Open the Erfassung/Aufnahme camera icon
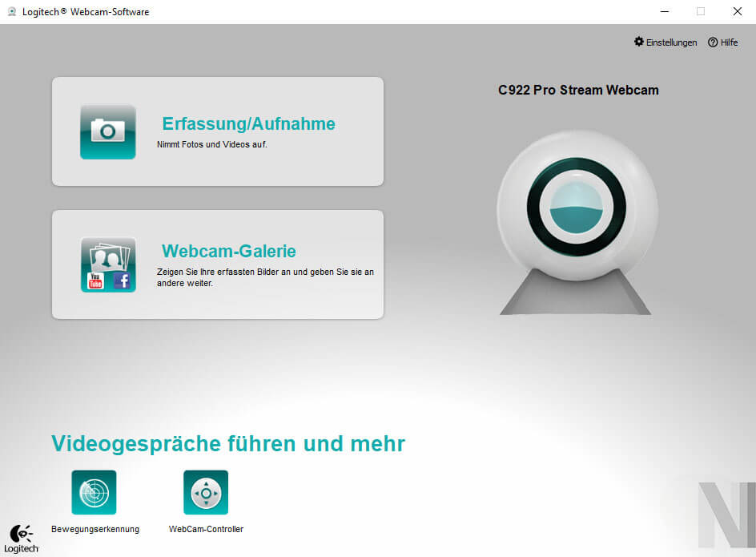 [x=107, y=131]
